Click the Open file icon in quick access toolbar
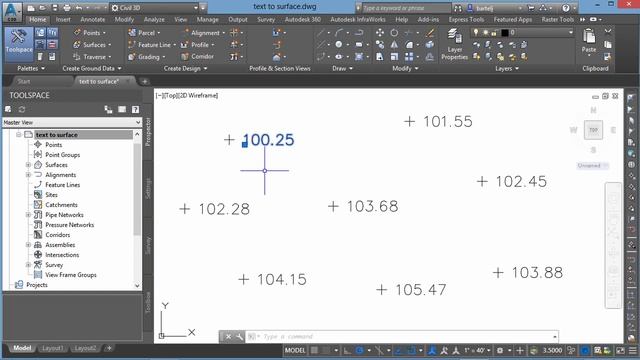The width and height of the screenshot is (640, 360). (43, 8)
